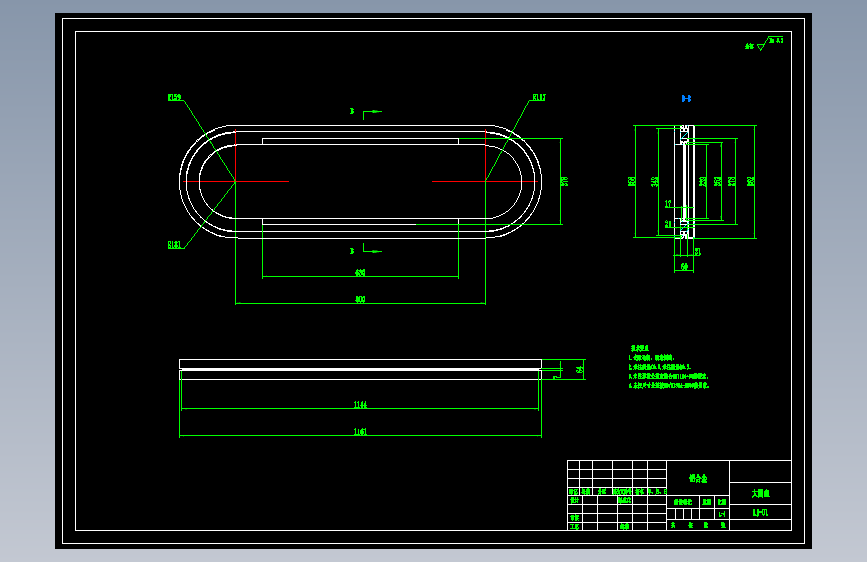Click the left red center mark intersection
Image resolution: width=867 pixels, height=562 pixels.
click(x=236, y=181)
